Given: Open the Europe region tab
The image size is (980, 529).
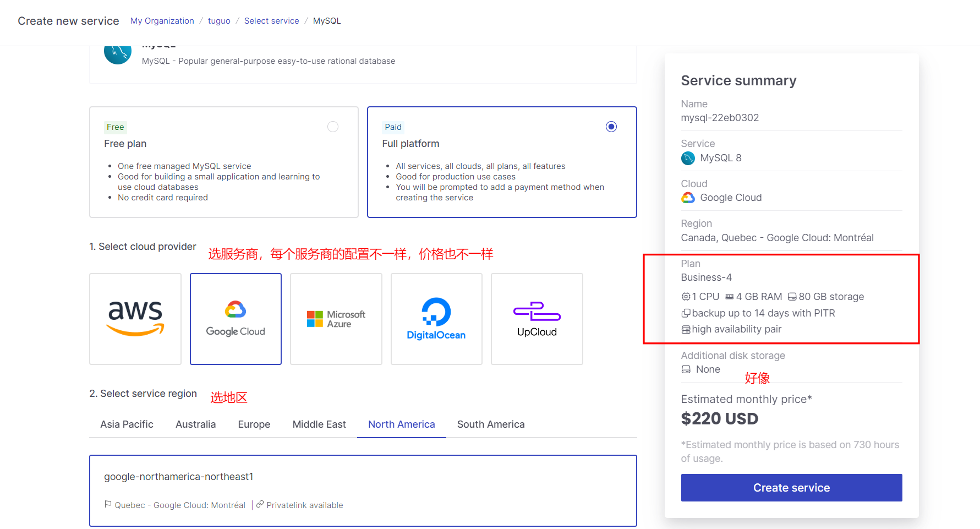Looking at the screenshot, I should coord(254,424).
